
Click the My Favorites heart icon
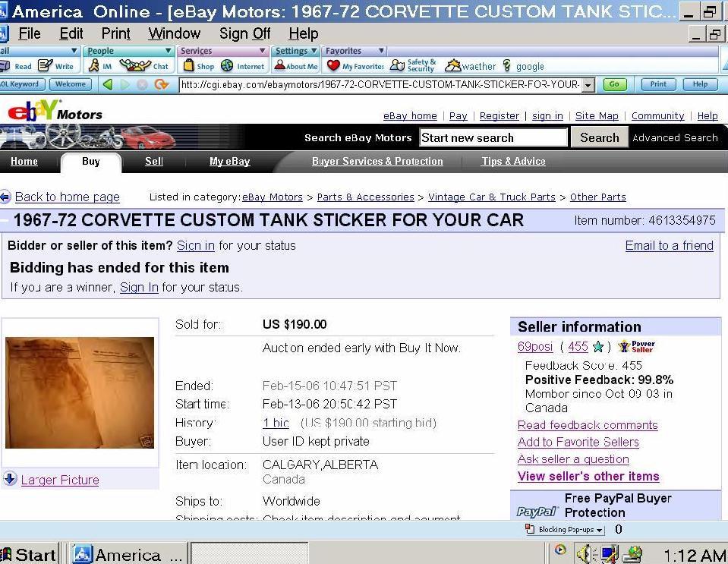[x=333, y=65]
